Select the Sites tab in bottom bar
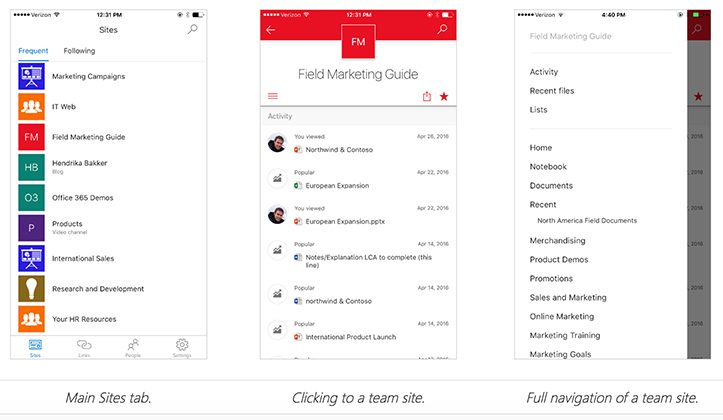Viewport: 723px width, 420px height. [x=35, y=348]
